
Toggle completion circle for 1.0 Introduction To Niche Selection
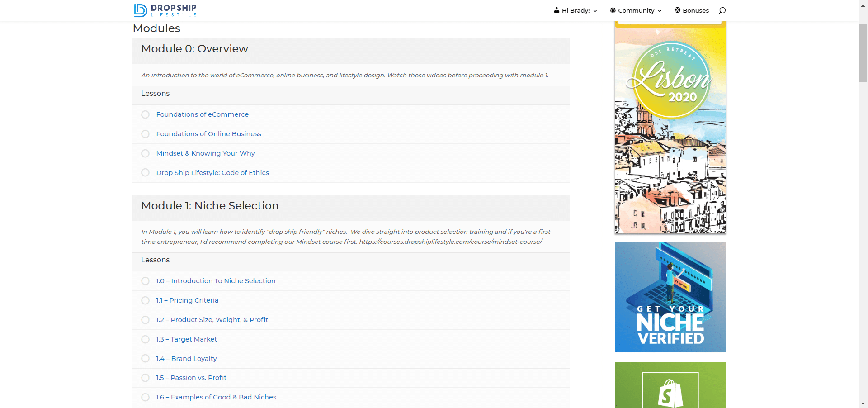(x=145, y=281)
